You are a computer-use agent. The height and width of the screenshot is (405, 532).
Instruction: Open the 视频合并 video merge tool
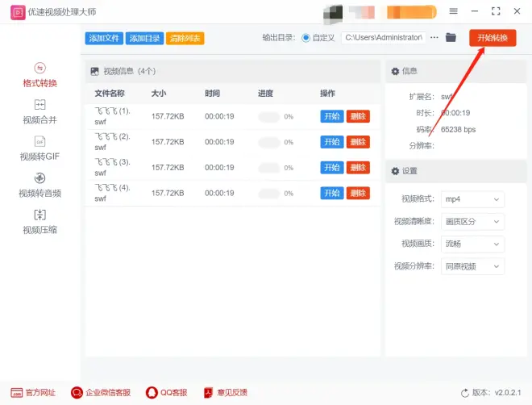pos(40,105)
